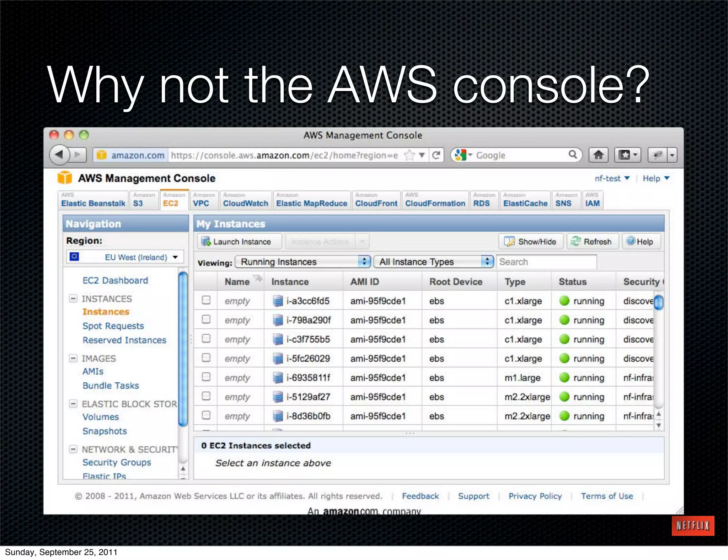Select checkbox for instance i-6935811f
Image resolution: width=728 pixels, height=560 pixels.
click(206, 377)
